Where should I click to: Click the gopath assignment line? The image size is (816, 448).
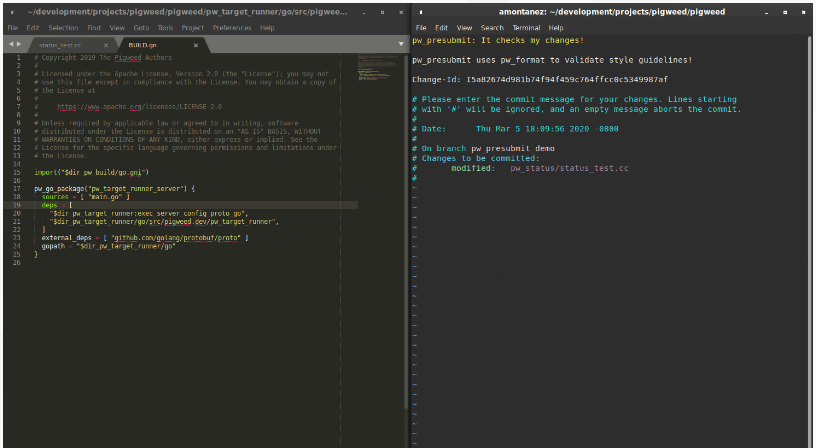109,246
